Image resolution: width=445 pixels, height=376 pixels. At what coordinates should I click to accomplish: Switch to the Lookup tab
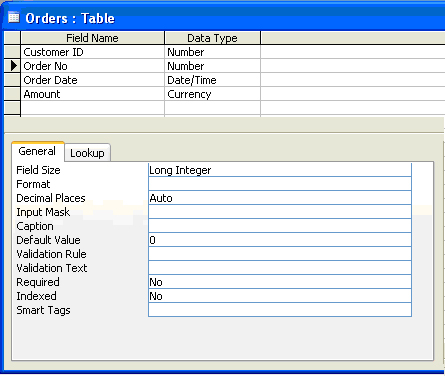tap(87, 153)
